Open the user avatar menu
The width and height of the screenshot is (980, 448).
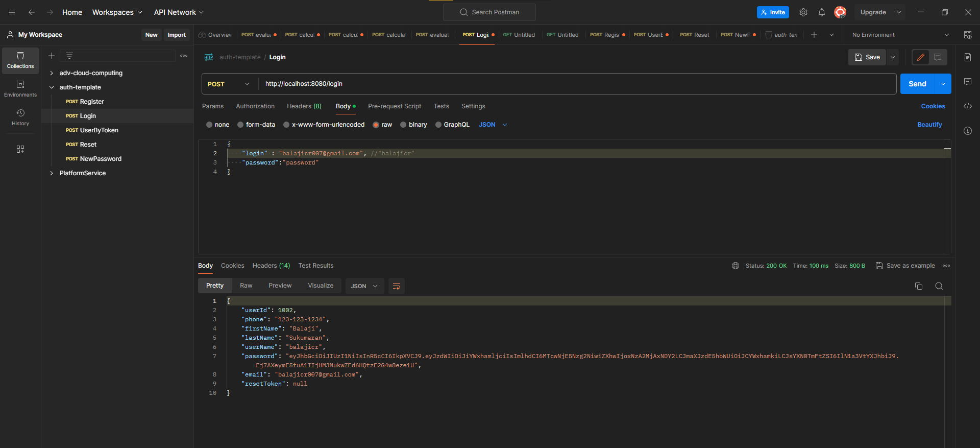coord(840,12)
